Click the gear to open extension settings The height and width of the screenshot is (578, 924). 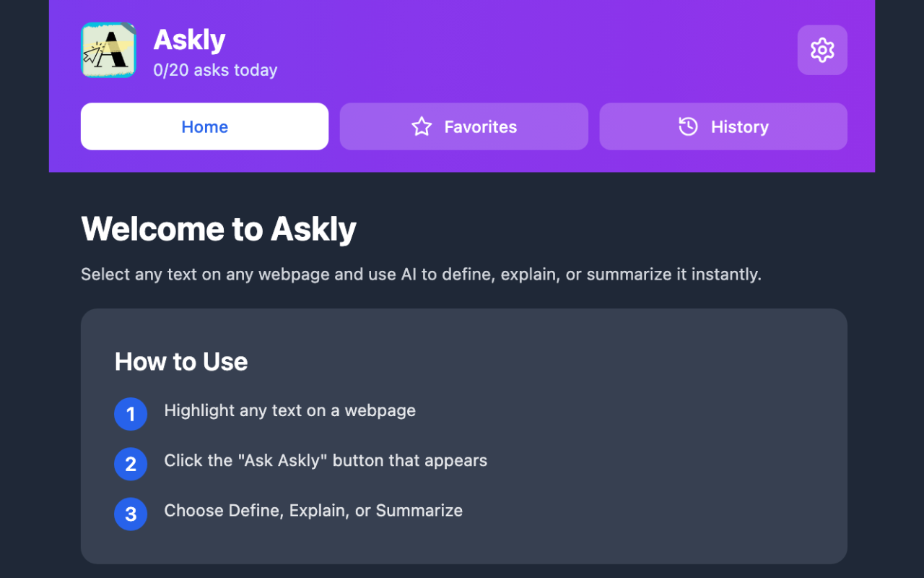[821, 50]
